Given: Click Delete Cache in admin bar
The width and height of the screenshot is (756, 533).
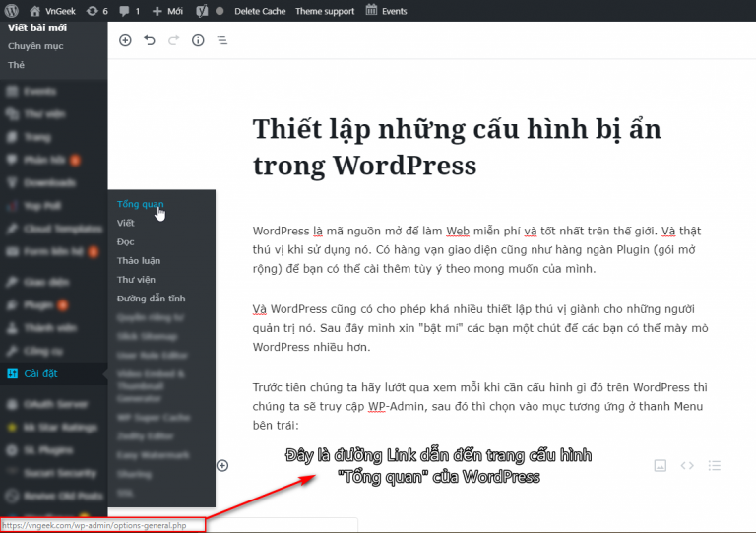Looking at the screenshot, I should pyautogui.click(x=260, y=11).
